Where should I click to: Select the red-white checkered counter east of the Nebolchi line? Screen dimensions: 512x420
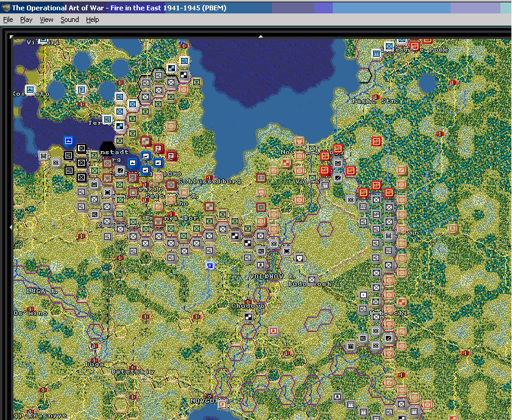click(402, 302)
